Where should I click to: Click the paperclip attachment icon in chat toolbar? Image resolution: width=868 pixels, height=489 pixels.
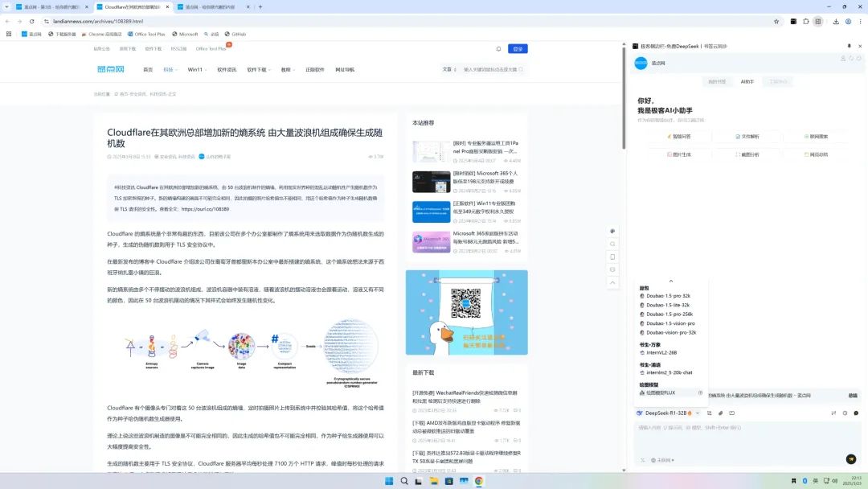pos(720,413)
